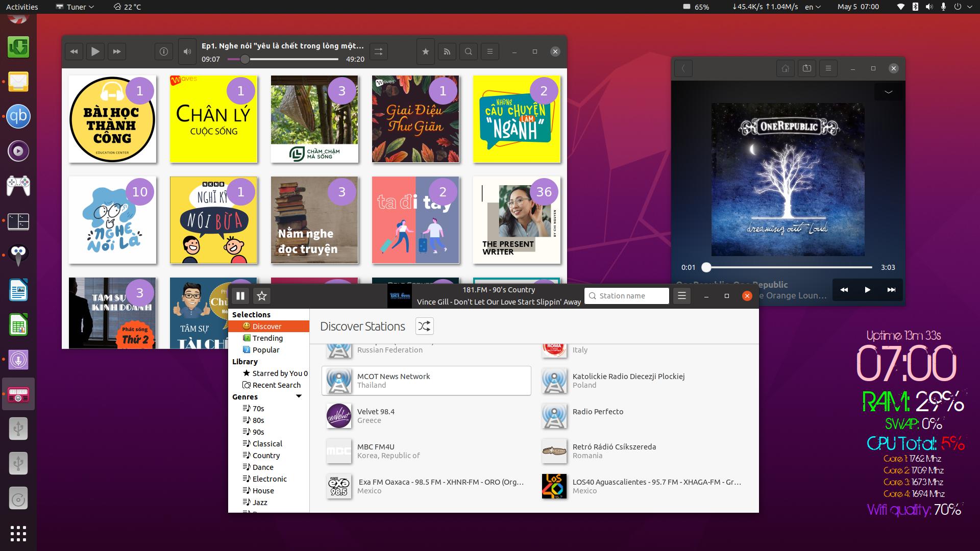Viewport: 980px width, 551px height.
Task: Open the music player hamburger menu
Action: coord(828,68)
